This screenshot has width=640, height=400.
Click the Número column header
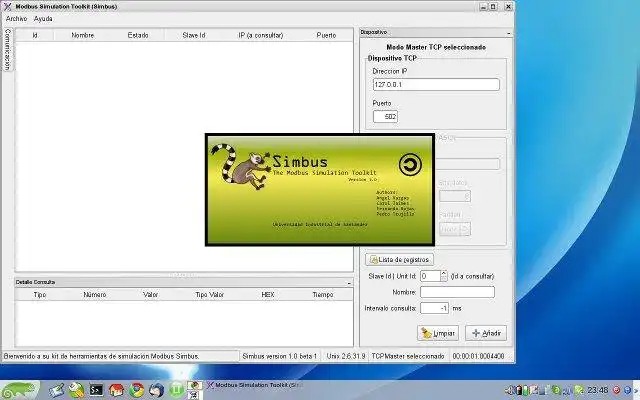[x=95, y=294]
